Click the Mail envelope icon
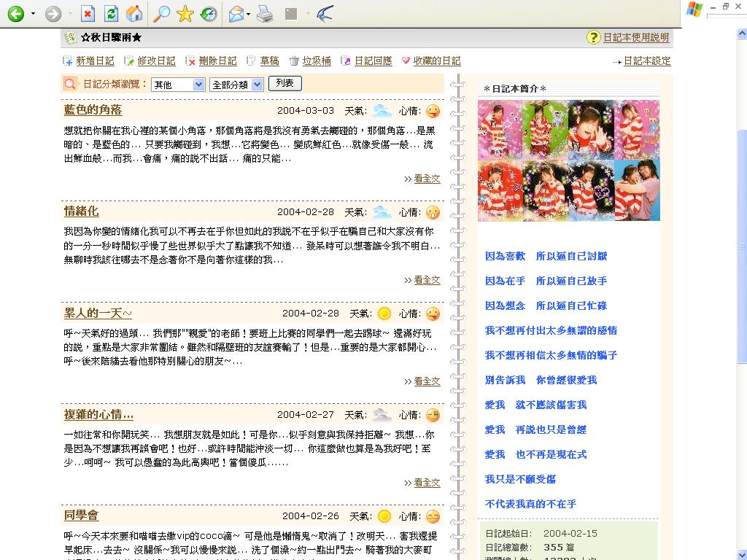This screenshot has height=560, width=747. click(x=236, y=13)
